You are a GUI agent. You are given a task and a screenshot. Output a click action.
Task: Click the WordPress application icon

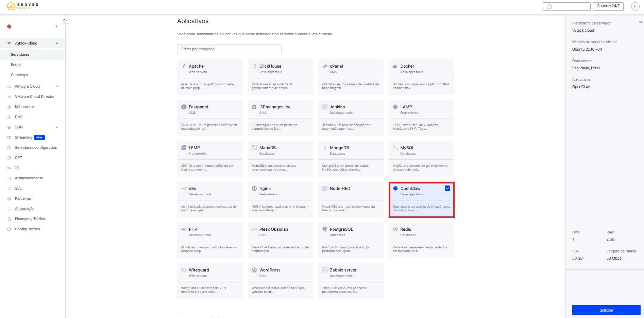click(254, 270)
